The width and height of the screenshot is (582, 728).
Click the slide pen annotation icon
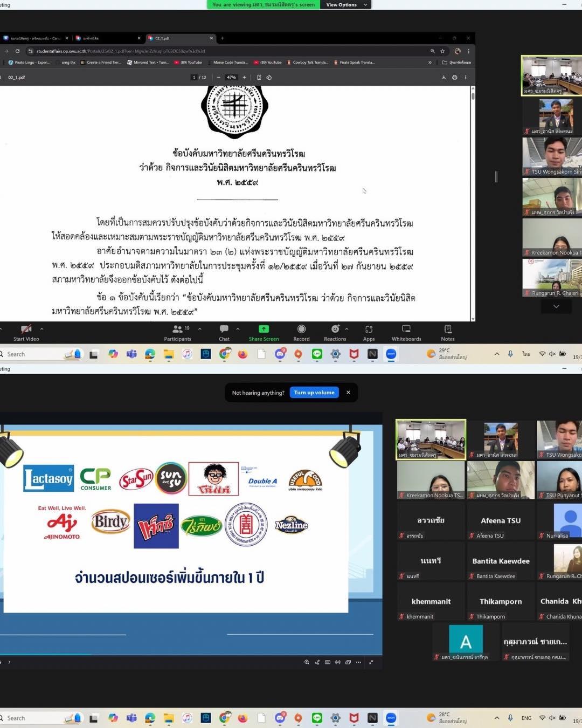click(317, 662)
